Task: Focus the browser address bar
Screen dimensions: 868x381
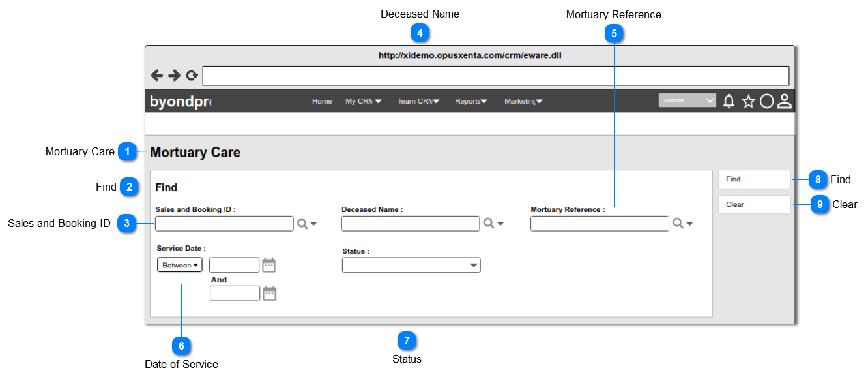Action: 496,76
